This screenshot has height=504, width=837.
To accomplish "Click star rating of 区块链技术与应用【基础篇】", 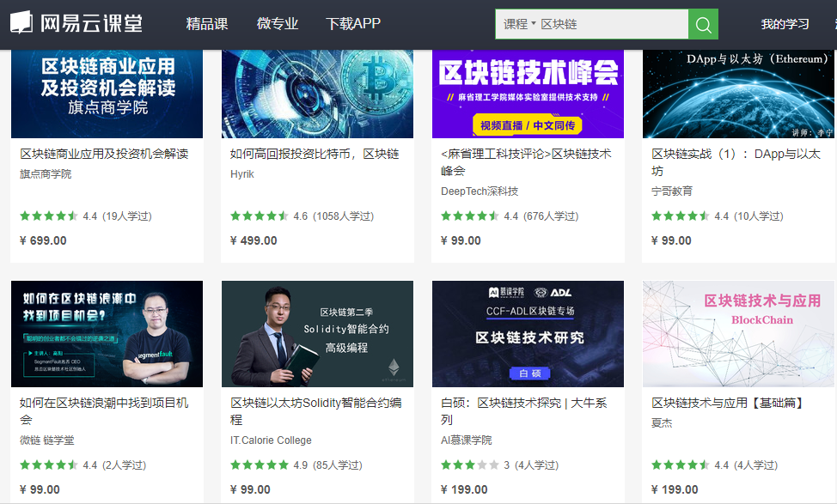I will (680, 465).
